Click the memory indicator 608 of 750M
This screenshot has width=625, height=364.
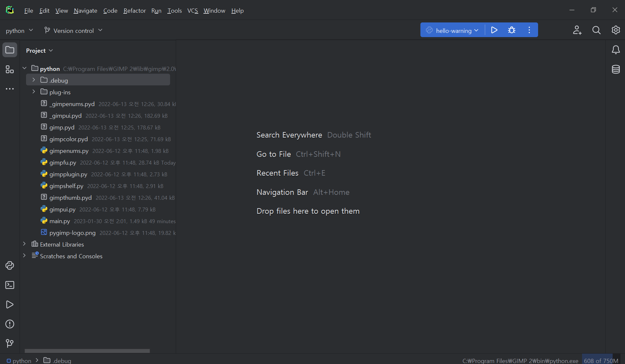(x=601, y=360)
